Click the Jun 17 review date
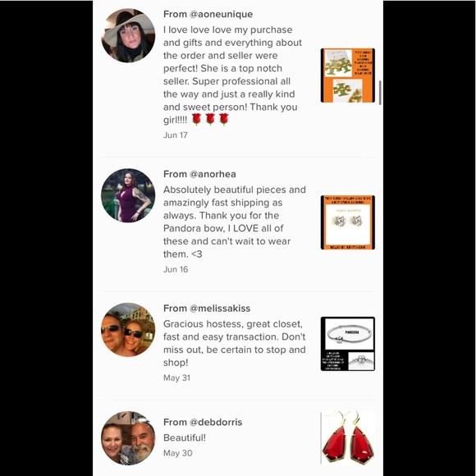Viewport: 476px width, 476px height. click(x=176, y=135)
